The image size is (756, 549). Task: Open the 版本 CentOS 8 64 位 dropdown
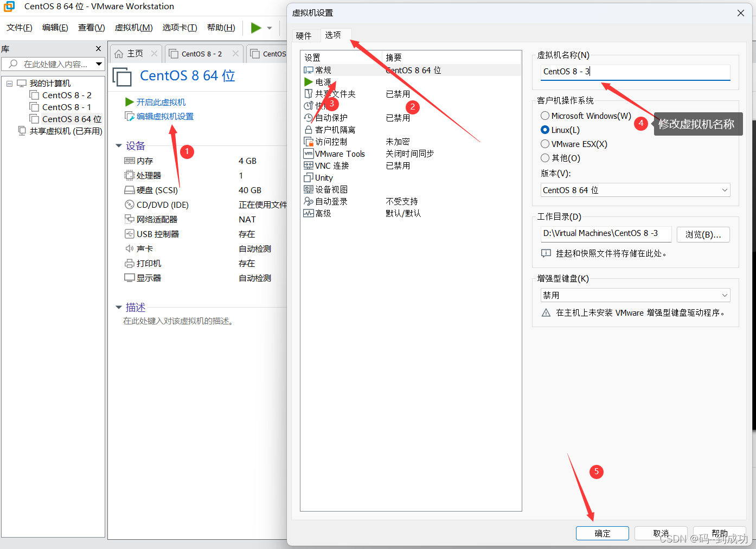coord(635,190)
